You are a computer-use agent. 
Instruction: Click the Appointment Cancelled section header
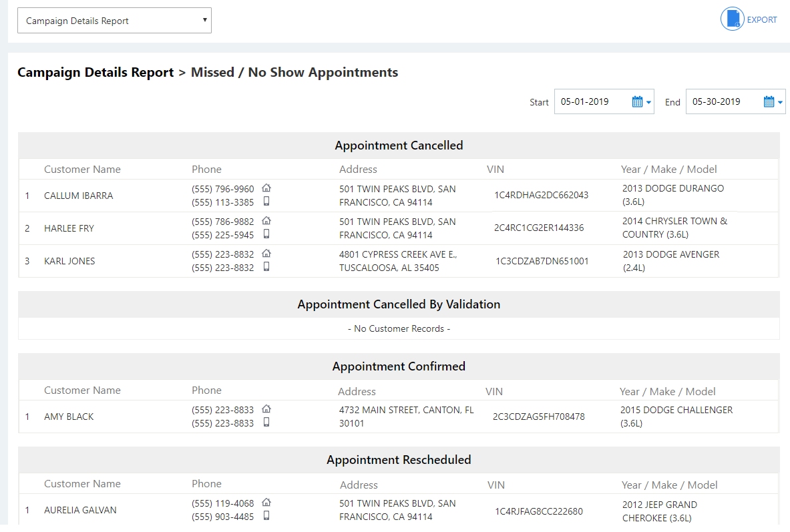click(x=399, y=146)
